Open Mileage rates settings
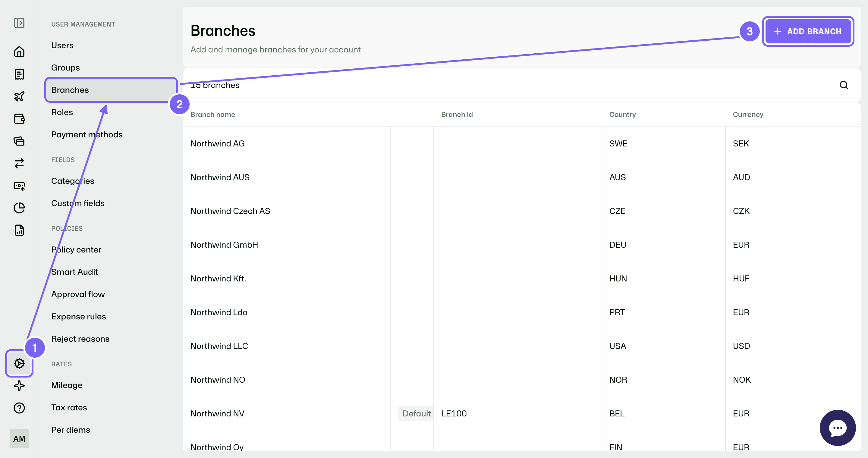Screen dimensions: 868x458 tap(67, 385)
